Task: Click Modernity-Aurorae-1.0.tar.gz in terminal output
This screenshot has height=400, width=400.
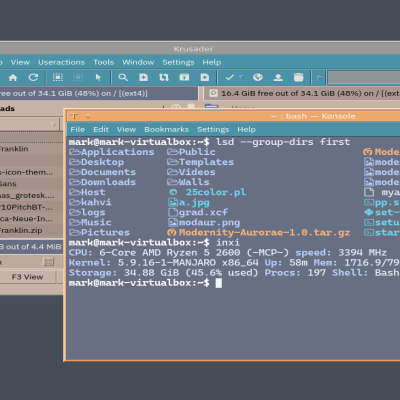Action: (264, 232)
